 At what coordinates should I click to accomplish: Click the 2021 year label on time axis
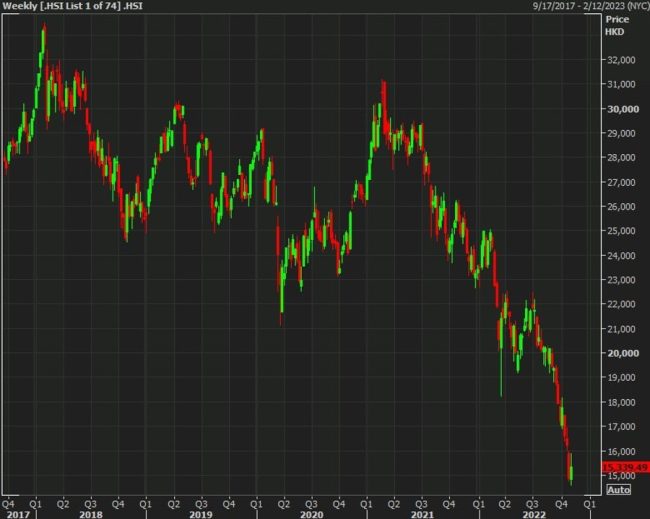tap(422, 514)
